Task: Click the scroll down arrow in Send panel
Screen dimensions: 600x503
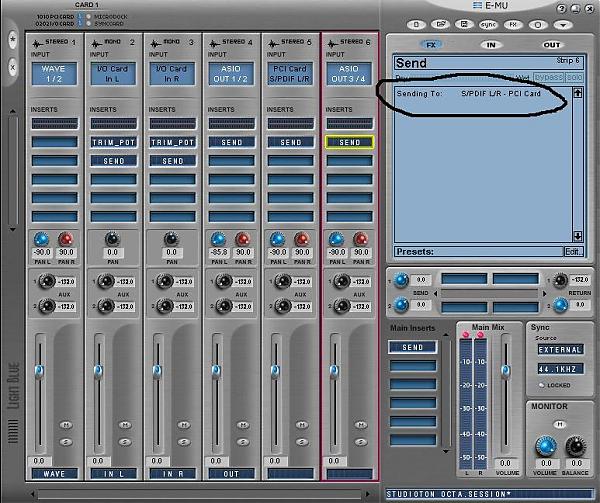Action: (576, 236)
